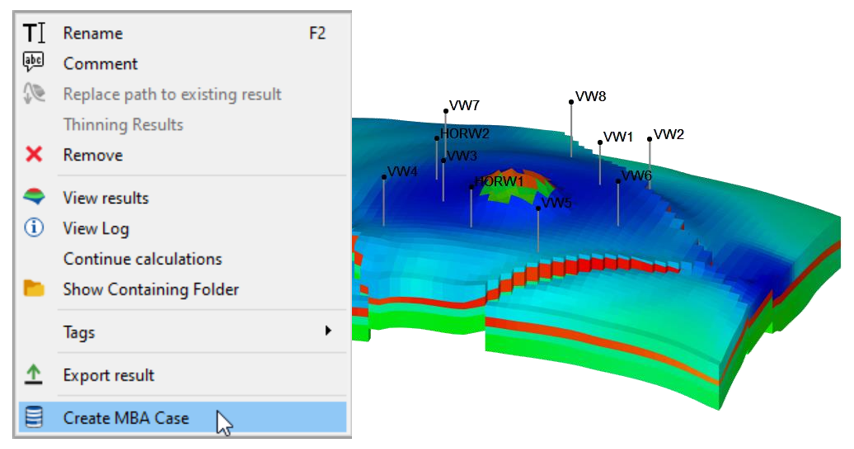
Task: Expand the Tags submenu arrow
Action: pyautogui.click(x=328, y=331)
